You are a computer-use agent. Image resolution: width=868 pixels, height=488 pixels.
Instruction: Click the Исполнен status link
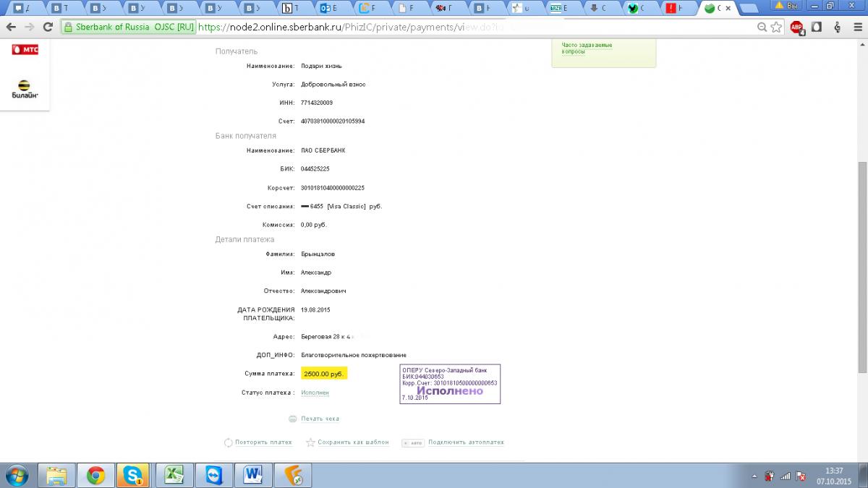pos(315,393)
